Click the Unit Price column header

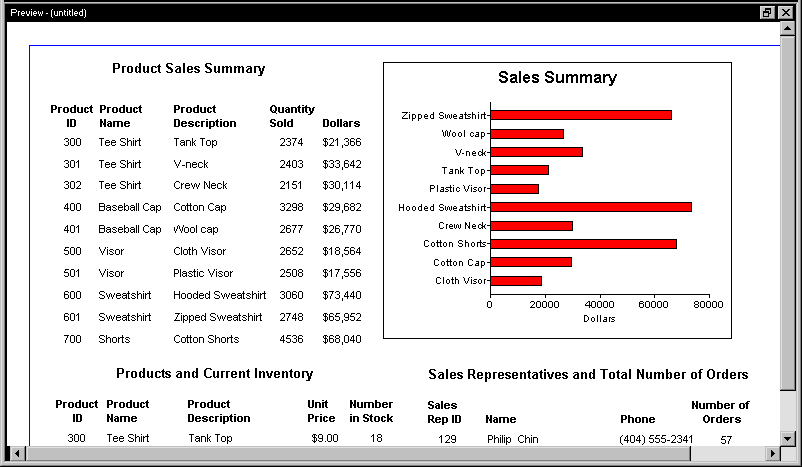pos(321,411)
